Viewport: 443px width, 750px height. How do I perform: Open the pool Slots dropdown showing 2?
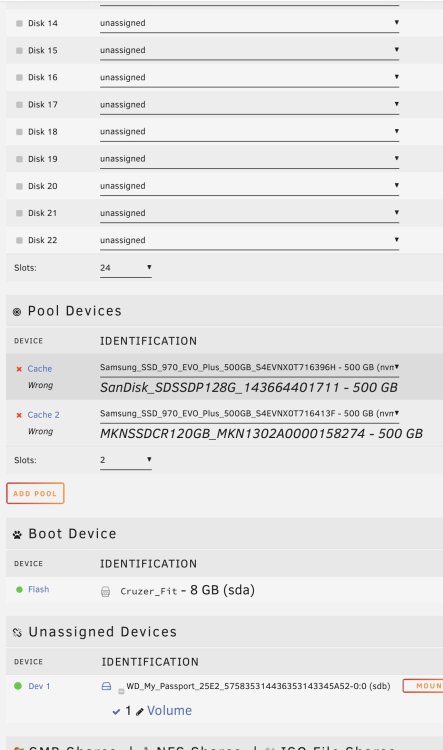(126, 460)
